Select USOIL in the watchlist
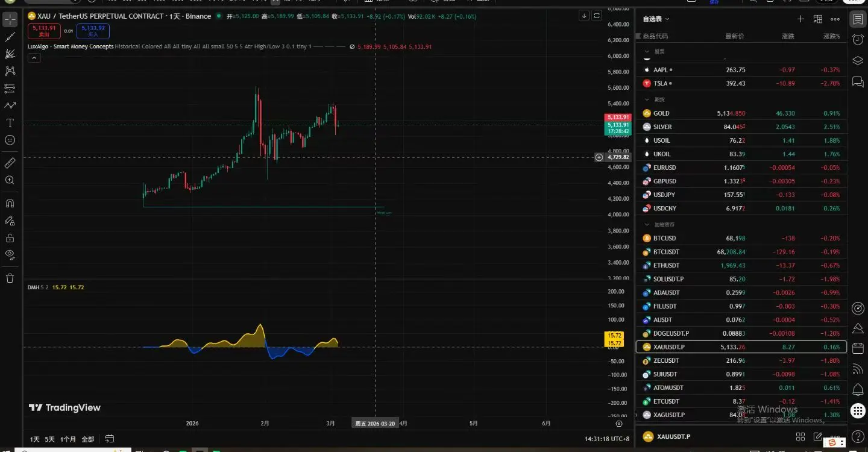The image size is (868, 452). pyautogui.click(x=741, y=140)
